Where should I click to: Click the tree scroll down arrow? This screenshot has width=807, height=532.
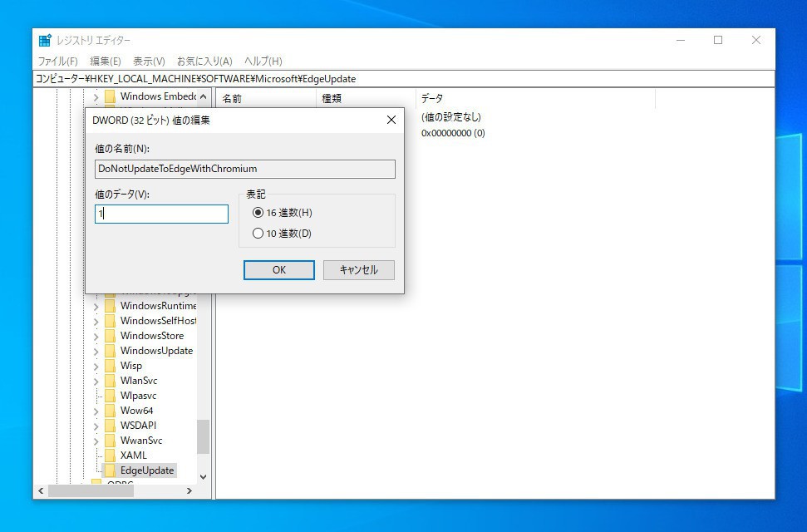tap(204, 477)
